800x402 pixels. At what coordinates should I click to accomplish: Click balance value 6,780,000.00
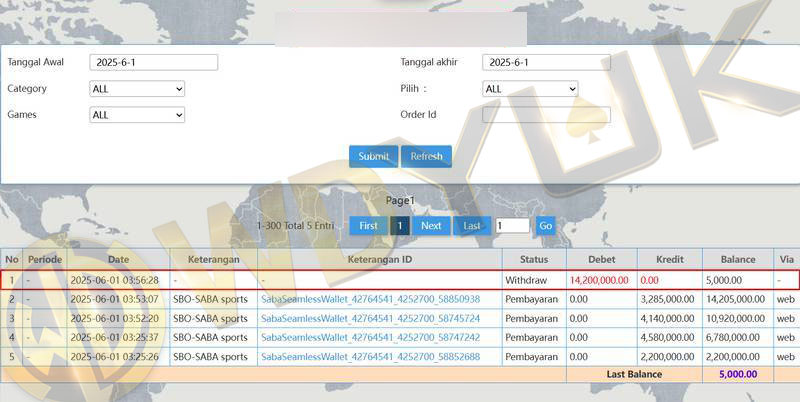point(732,337)
